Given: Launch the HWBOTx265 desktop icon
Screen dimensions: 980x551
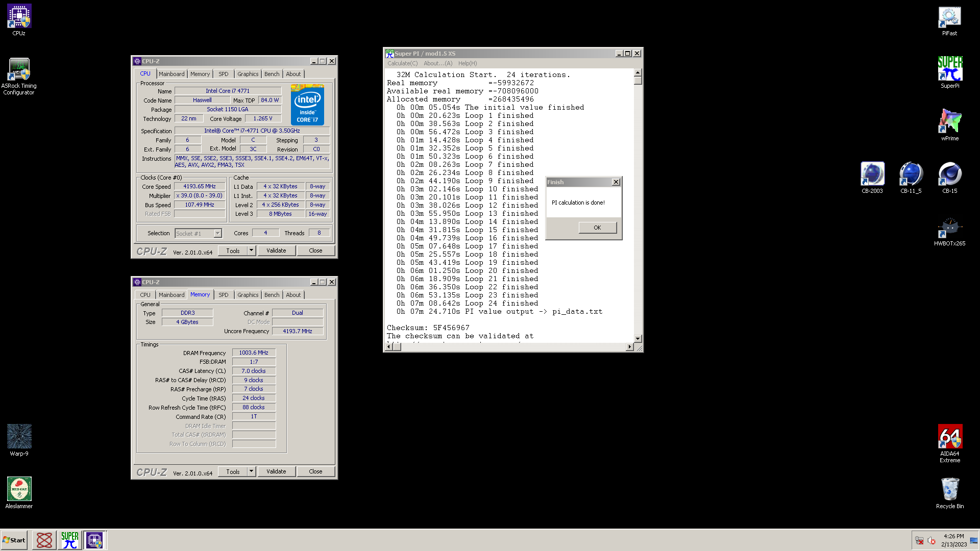Looking at the screenshot, I should click(x=949, y=231).
